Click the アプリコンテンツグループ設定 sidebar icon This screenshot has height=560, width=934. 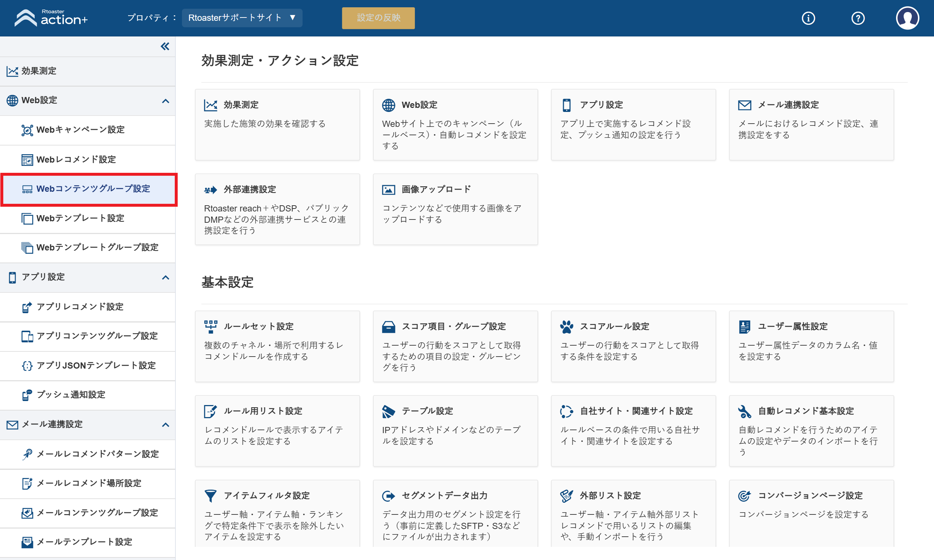tap(27, 336)
